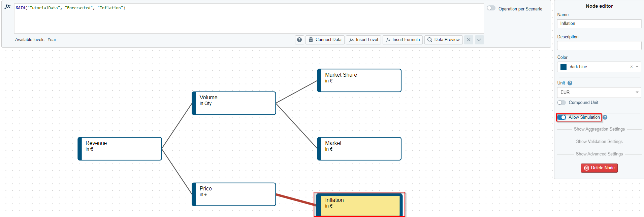Image resolution: width=644 pixels, height=217 pixels.
Task: Expand Show Validation Settings section
Action: (x=599, y=142)
